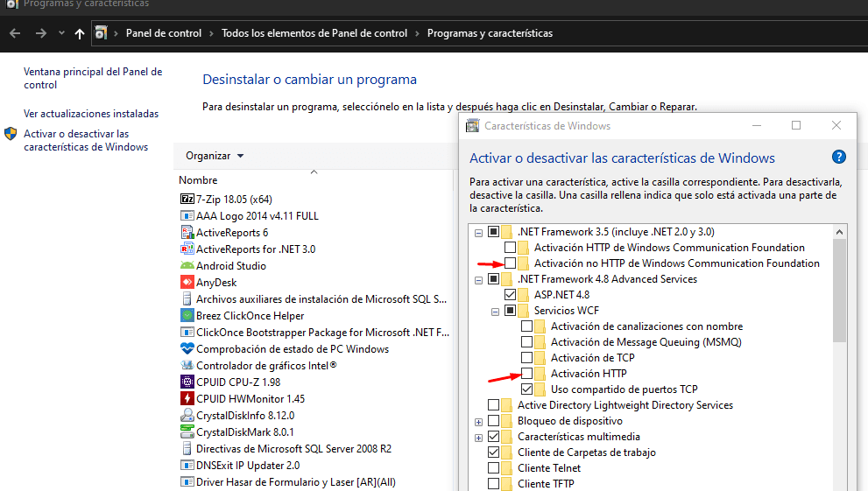Click the 7-Zip 18.05 program icon
Viewport: 868px width, 491px height.
187,199
